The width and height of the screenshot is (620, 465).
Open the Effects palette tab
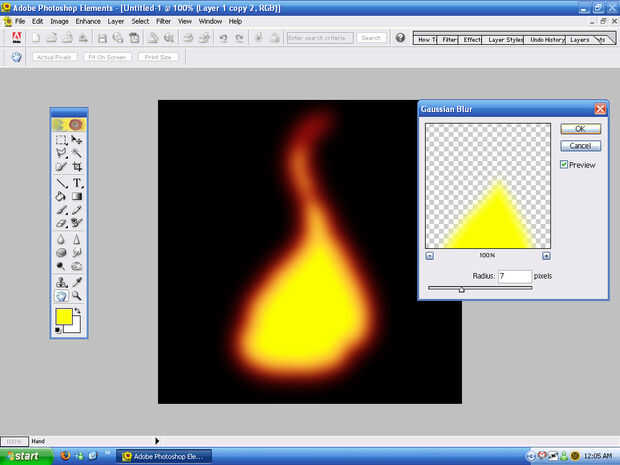[x=472, y=40]
